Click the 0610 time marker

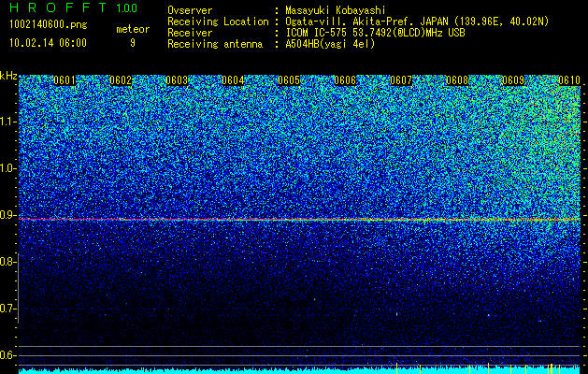coord(569,80)
